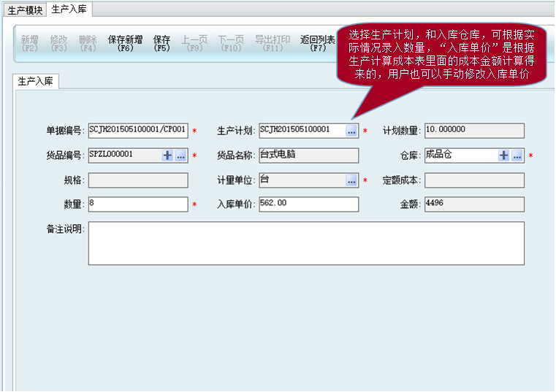Click the 入库单价 label
556x392 pixels.
click(x=236, y=204)
